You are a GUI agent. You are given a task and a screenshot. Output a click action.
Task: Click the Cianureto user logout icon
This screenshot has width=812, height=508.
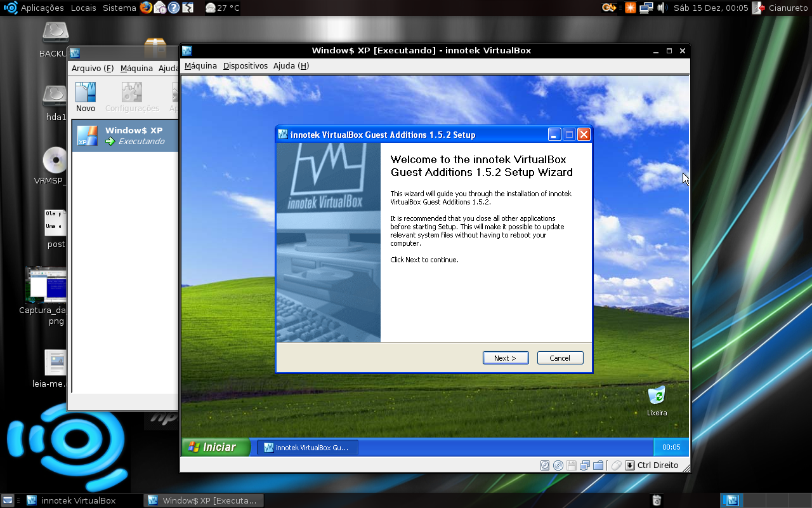point(758,8)
